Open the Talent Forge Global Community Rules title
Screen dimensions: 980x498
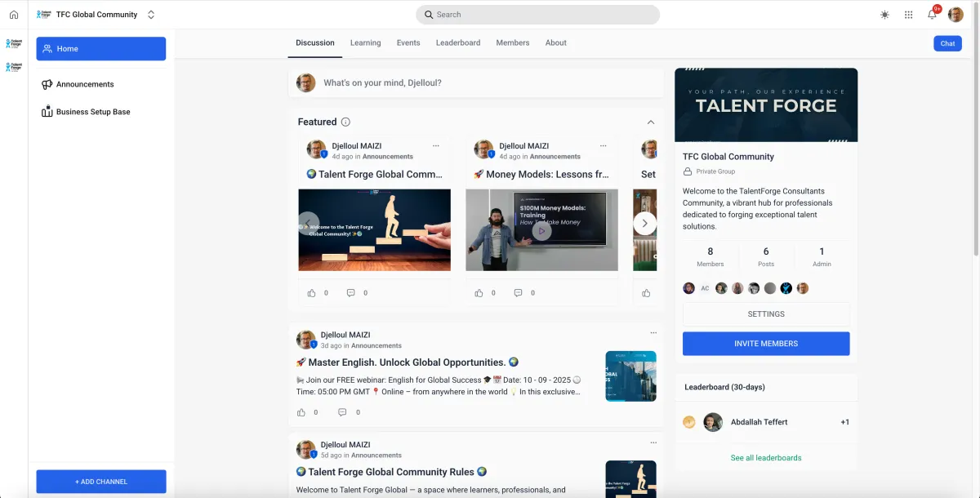pos(391,472)
